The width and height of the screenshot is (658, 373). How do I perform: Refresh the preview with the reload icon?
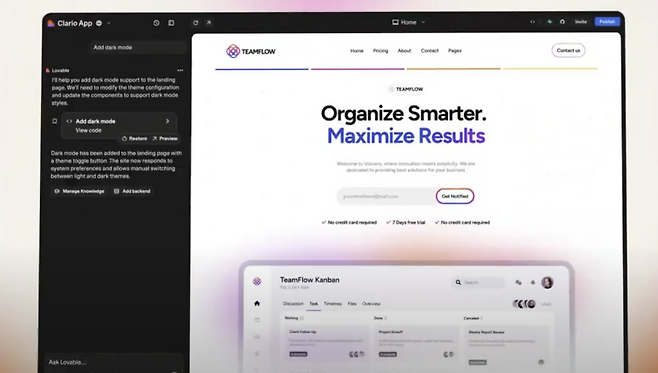point(196,23)
